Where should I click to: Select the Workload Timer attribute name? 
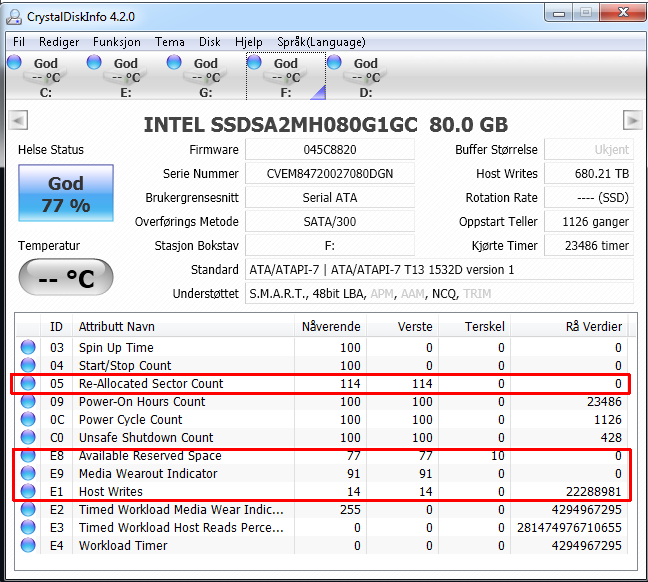tap(123, 546)
